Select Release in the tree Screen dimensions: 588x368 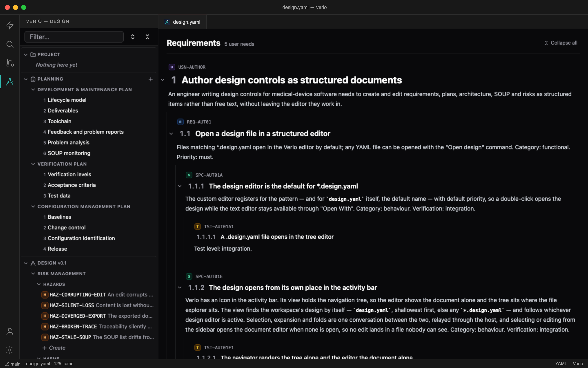57,249
